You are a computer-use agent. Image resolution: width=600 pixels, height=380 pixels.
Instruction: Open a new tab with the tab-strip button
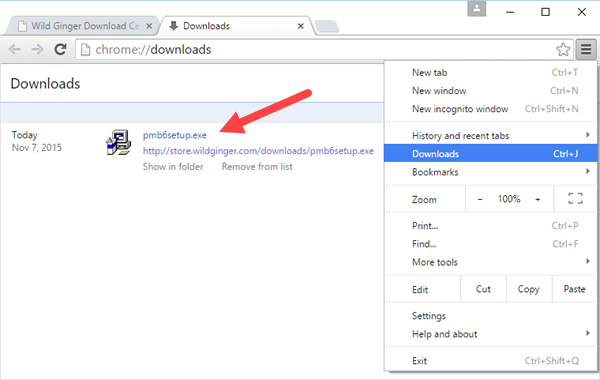pyautogui.click(x=326, y=26)
